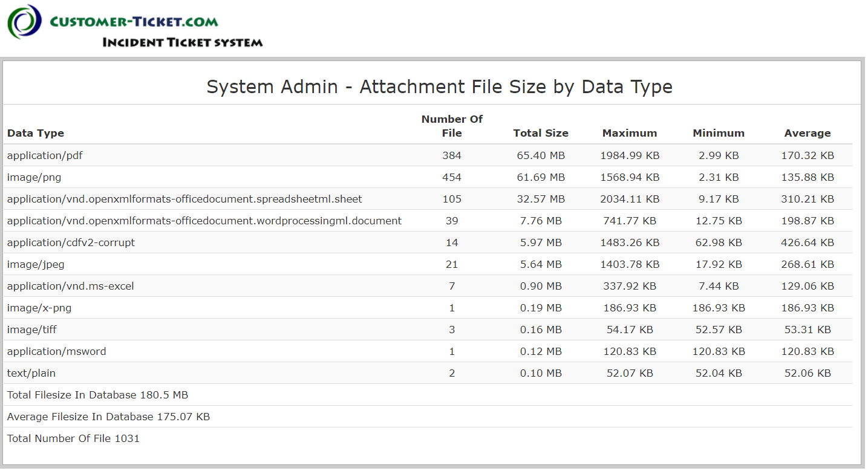Click the Data Type column header

[36, 133]
